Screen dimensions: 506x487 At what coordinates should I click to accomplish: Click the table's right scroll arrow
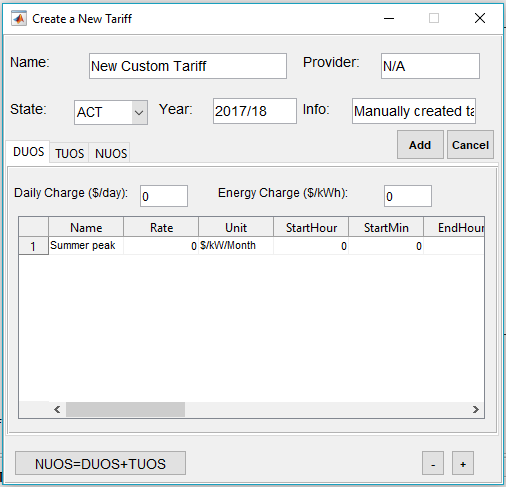tap(476, 409)
